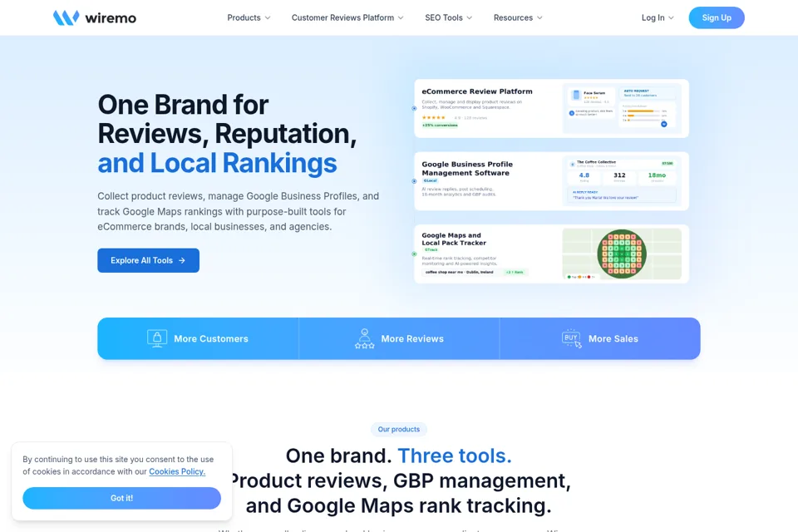Screen dimensions: 798x532
Task: Open the Products menu
Action: coord(249,17)
